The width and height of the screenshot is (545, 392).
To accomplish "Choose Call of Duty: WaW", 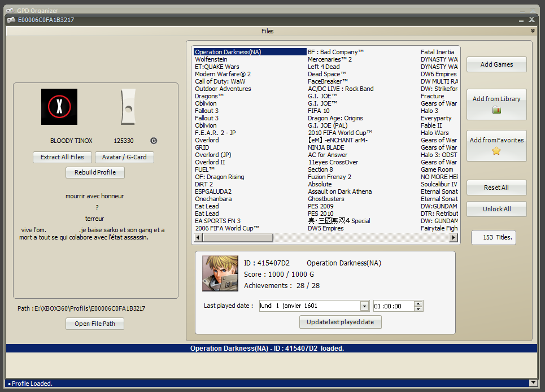I will 220,81.
